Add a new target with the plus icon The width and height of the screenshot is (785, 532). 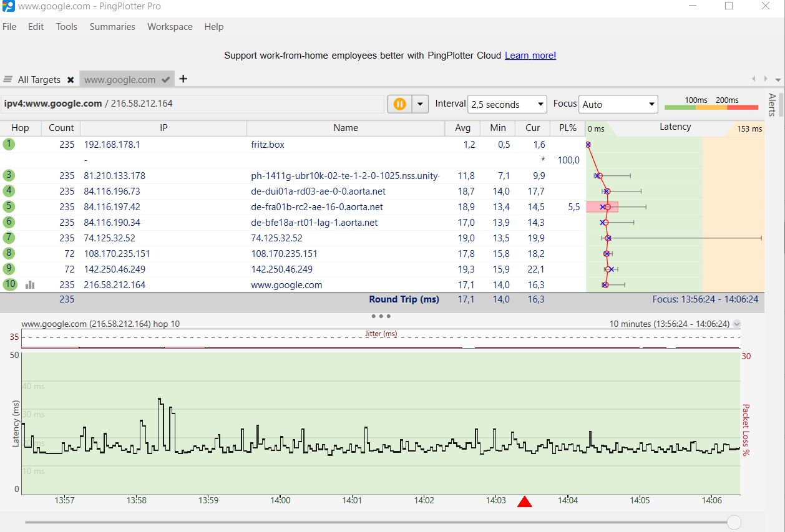(x=183, y=79)
